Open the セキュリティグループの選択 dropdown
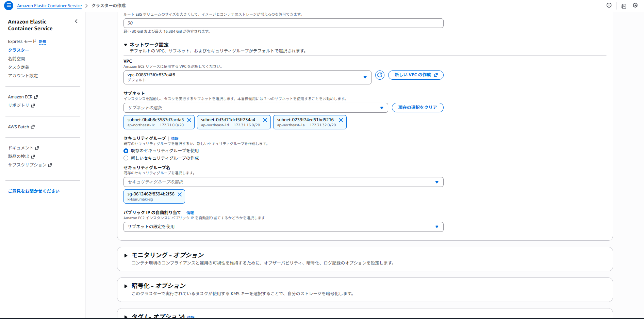The width and height of the screenshot is (644, 319). click(283, 182)
